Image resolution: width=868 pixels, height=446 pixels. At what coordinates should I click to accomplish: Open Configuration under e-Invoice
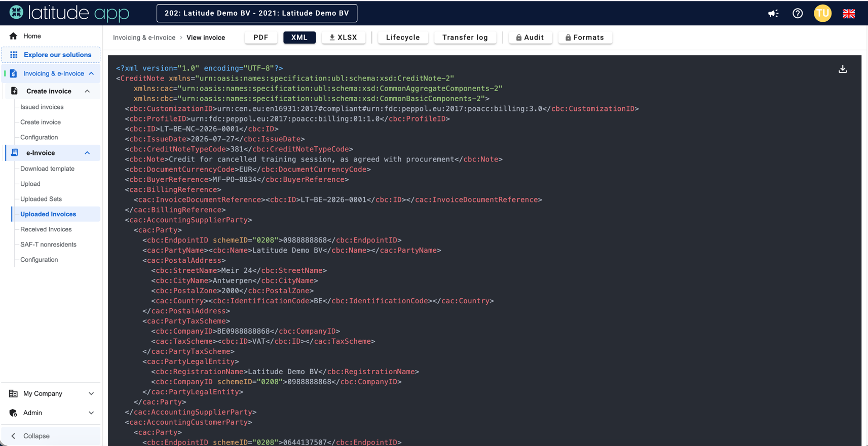pyautogui.click(x=39, y=260)
